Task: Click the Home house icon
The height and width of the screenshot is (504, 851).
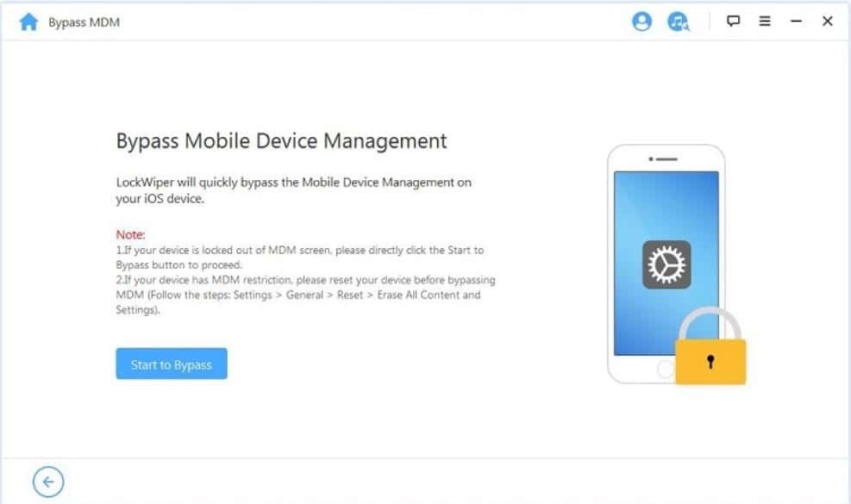Action: pyautogui.click(x=28, y=22)
